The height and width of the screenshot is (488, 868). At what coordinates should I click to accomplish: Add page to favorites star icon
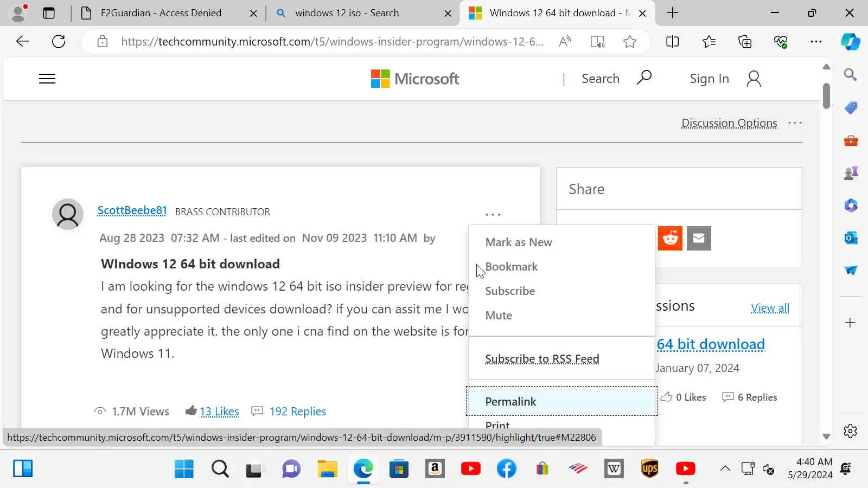coord(629,42)
